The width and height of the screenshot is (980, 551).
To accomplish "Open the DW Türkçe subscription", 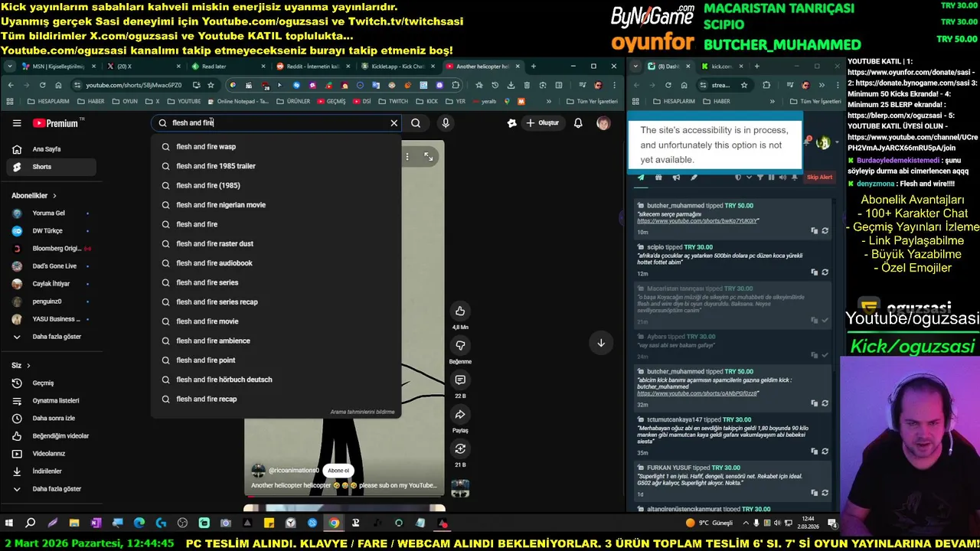I will click(x=50, y=231).
